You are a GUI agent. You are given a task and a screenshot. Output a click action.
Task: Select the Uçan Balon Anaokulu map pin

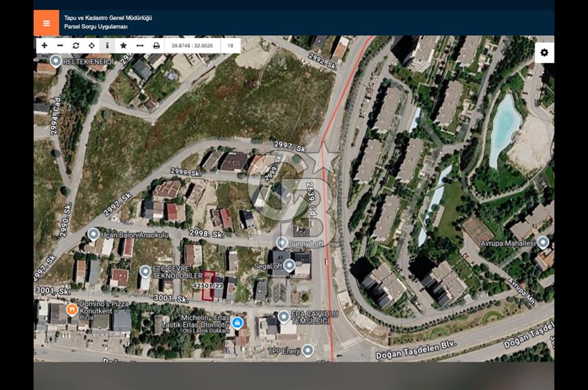point(93,234)
